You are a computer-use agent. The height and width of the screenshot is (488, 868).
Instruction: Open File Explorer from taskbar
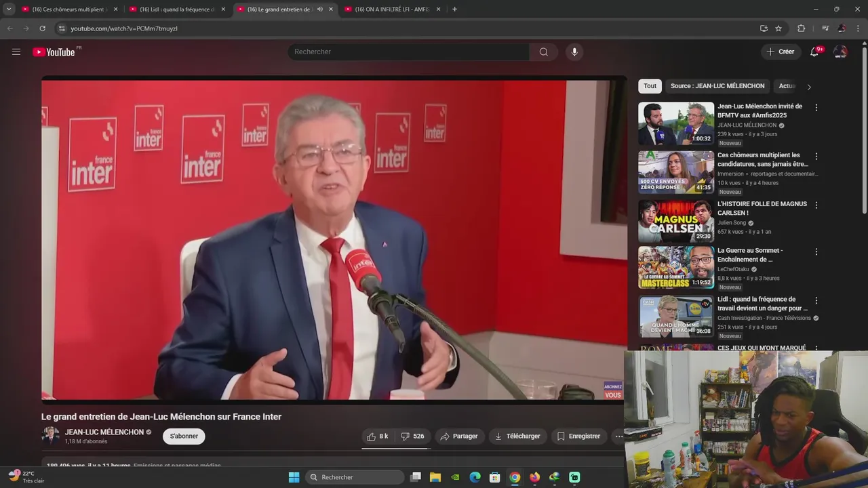tap(435, 477)
